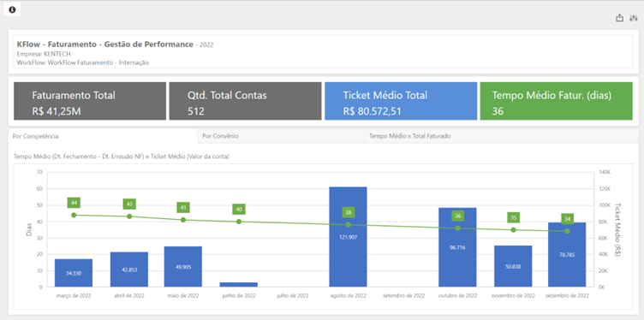644x320 pixels.
Task: Select the março de 2022 bar
Action: click(x=74, y=273)
